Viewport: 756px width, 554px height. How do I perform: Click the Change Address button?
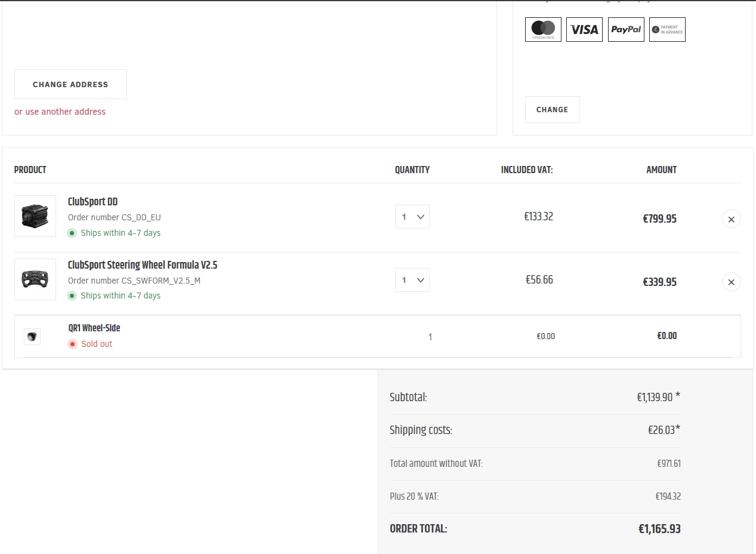[70, 84]
